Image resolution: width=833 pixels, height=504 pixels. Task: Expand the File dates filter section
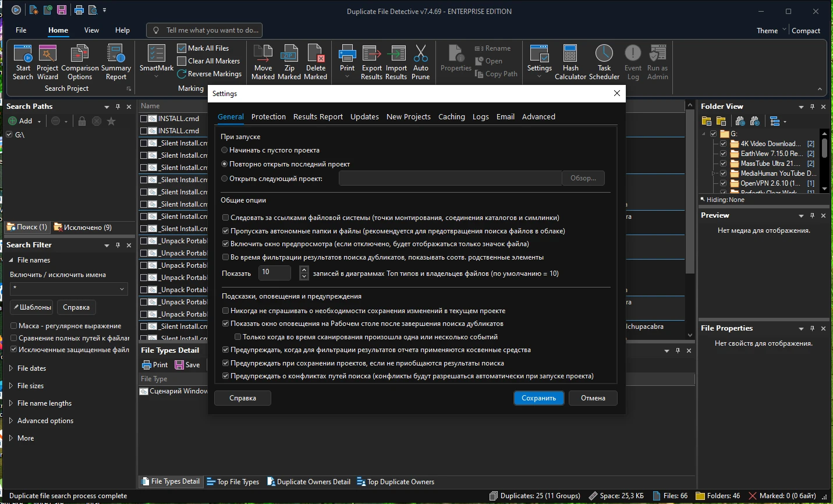coord(11,368)
